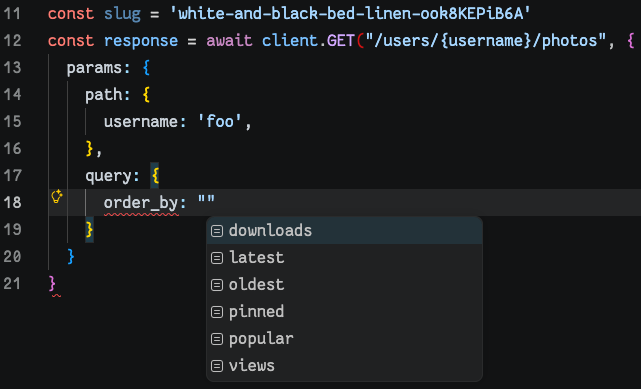Viewport: 641px width, 389px height.
Task: Click the slug string 'white-and-black-bed-linen-ook8KEPiB6A'
Action: click(x=350, y=14)
